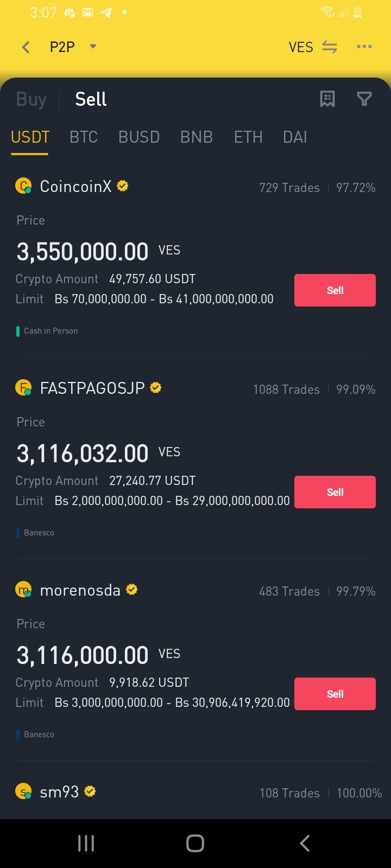This screenshot has width=391, height=868.
Task: Tap Android home navigation button
Action: [x=195, y=843]
